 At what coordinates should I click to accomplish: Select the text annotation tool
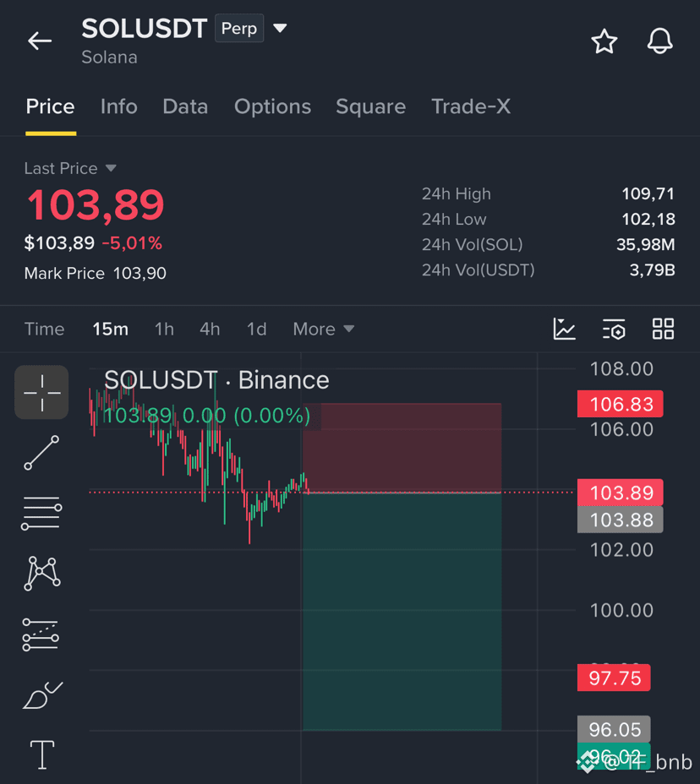pos(42,755)
